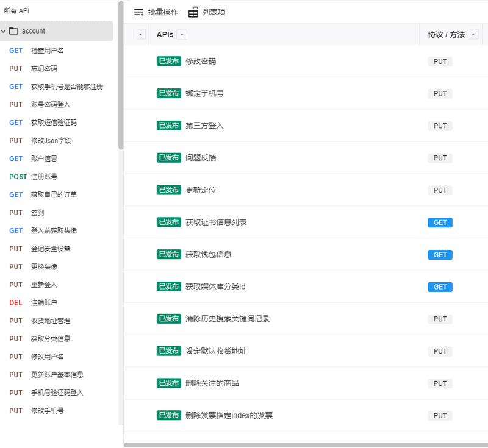Open PUT 更新账户基本信息 in sidebar
Viewport: 488px width, 448px height.
pos(56,375)
